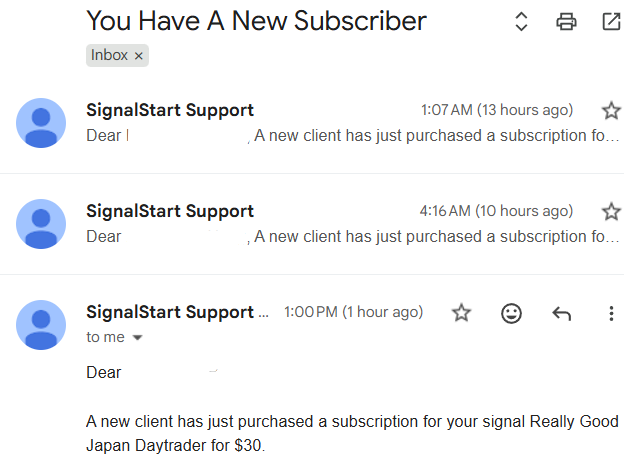Expand the 'to me' recipient details

coord(137,338)
